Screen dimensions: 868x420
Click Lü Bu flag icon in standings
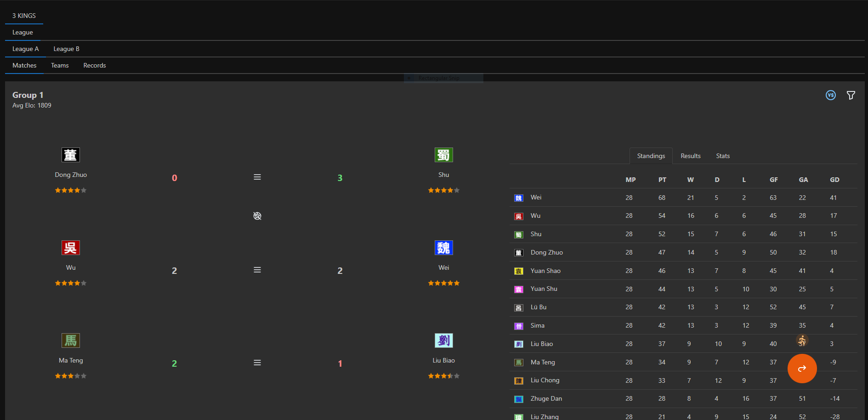pos(519,307)
